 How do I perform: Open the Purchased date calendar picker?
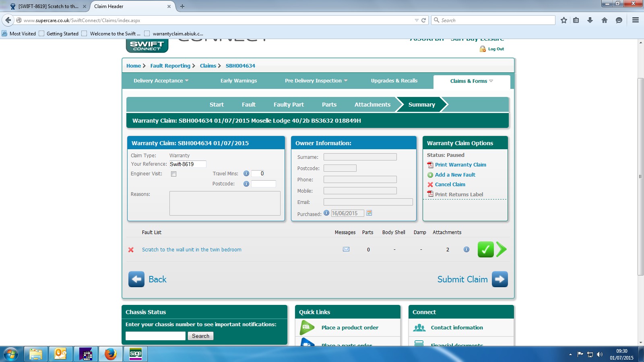369,213
